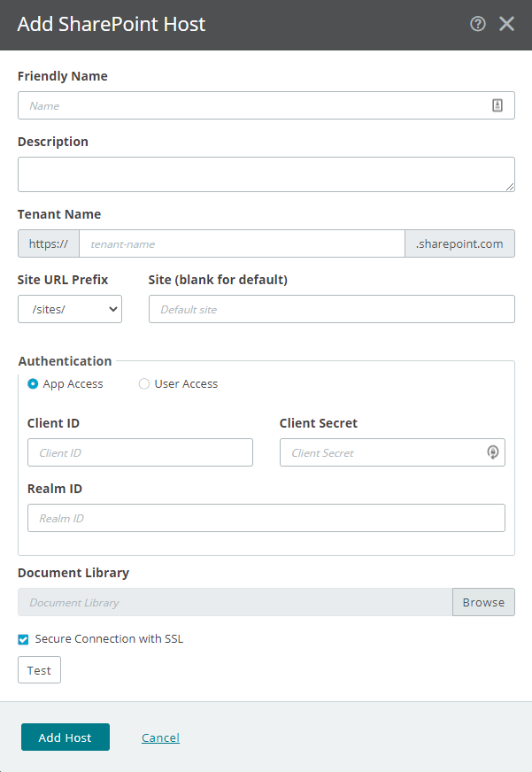The height and width of the screenshot is (772, 532).
Task: Click the Tenant Name label
Action: click(59, 214)
